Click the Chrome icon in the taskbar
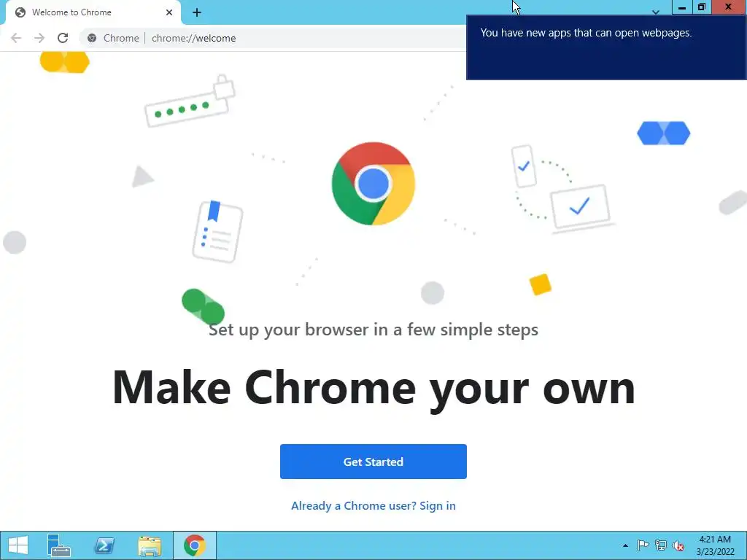 pos(194,545)
